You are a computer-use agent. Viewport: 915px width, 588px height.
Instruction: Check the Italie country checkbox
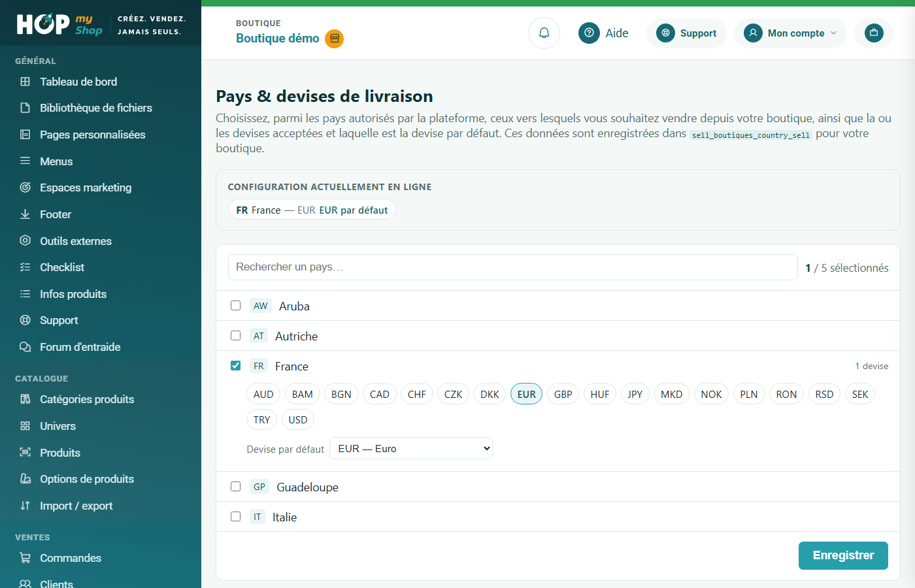coord(236,517)
